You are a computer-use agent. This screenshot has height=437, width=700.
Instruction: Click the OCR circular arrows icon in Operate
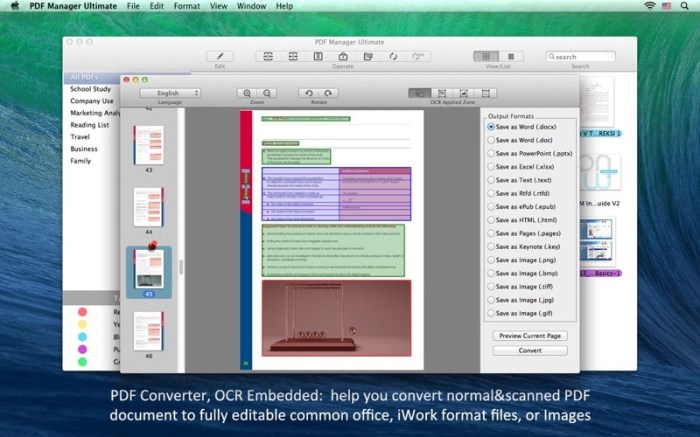(418, 56)
